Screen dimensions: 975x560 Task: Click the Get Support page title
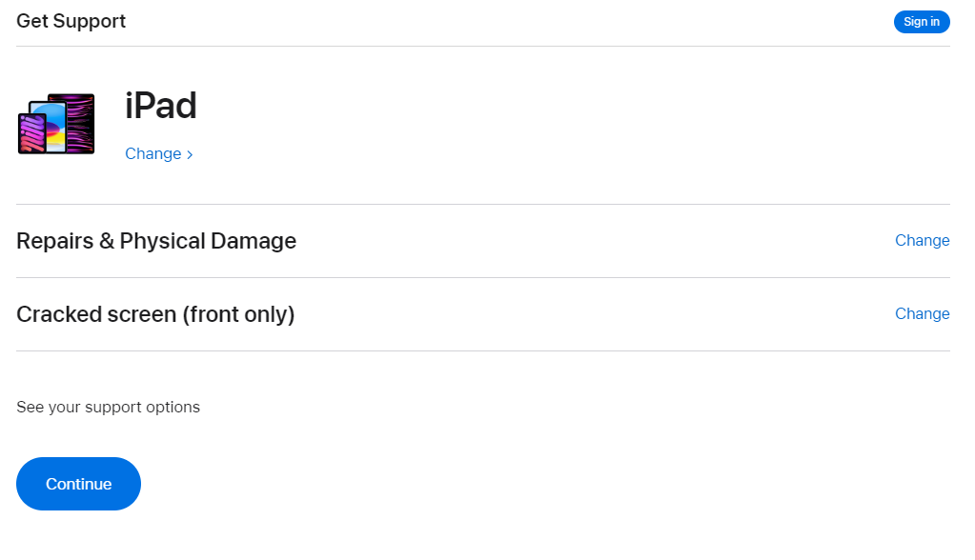(71, 21)
